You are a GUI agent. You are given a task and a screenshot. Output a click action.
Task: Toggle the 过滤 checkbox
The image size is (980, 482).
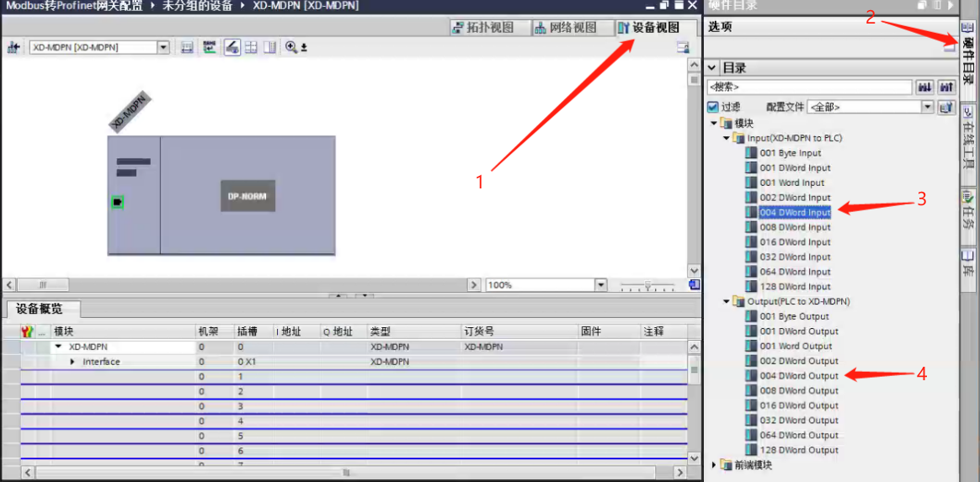(712, 107)
